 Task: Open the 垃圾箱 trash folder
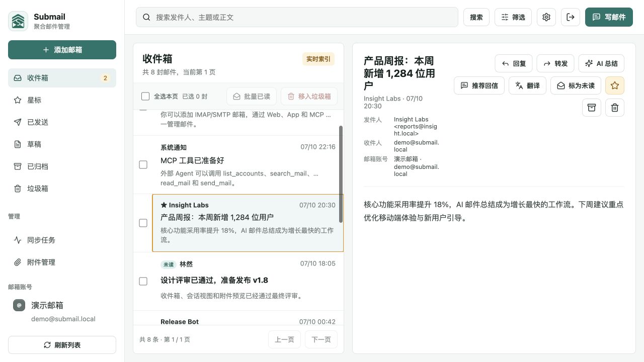[62, 189]
